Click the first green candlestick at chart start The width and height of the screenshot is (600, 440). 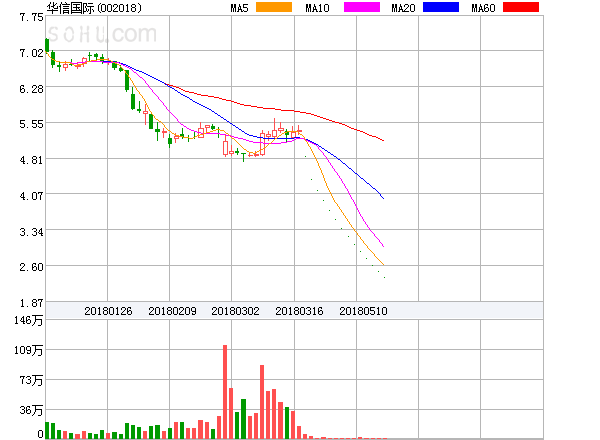47,45
